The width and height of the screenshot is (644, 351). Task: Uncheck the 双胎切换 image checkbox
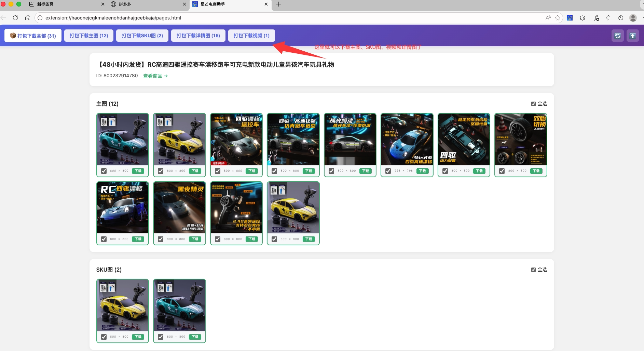(502, 171)
